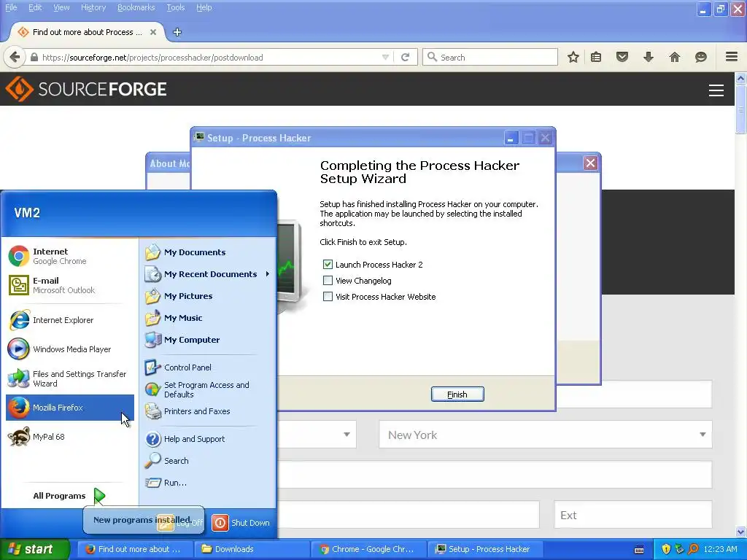Open Internet Explorer from Start menu
Screen dimensions: 747x560
tap(70, 320)
